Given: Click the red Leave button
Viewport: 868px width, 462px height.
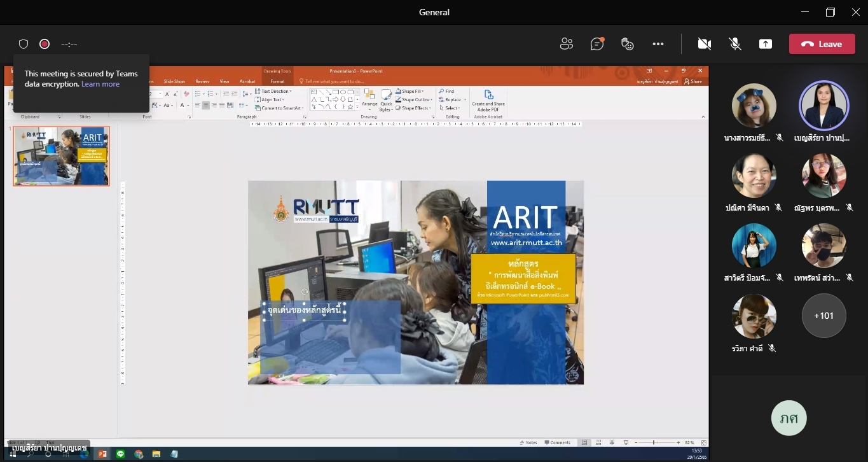Looking at the screenshot, I should tap(822, 44).
